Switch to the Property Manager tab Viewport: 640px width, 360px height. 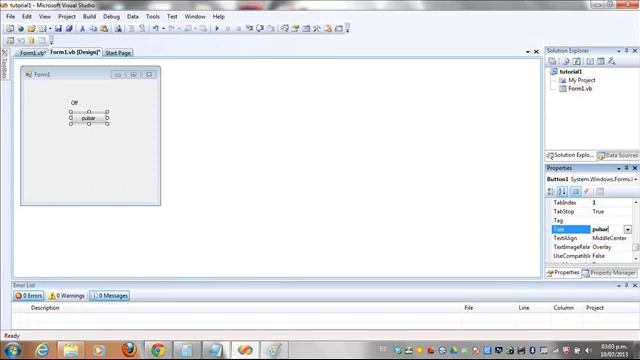point(609,273)
